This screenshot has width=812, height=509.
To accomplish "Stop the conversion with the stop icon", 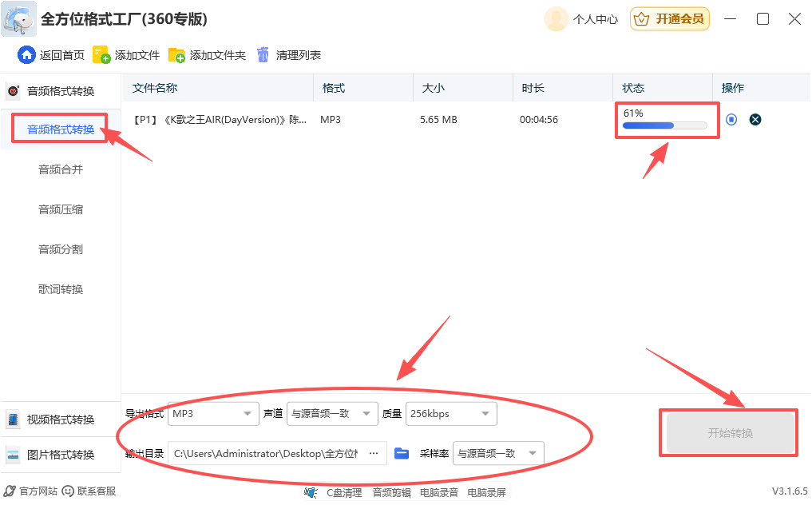I will pyautogui.click(x=731, y=120).
